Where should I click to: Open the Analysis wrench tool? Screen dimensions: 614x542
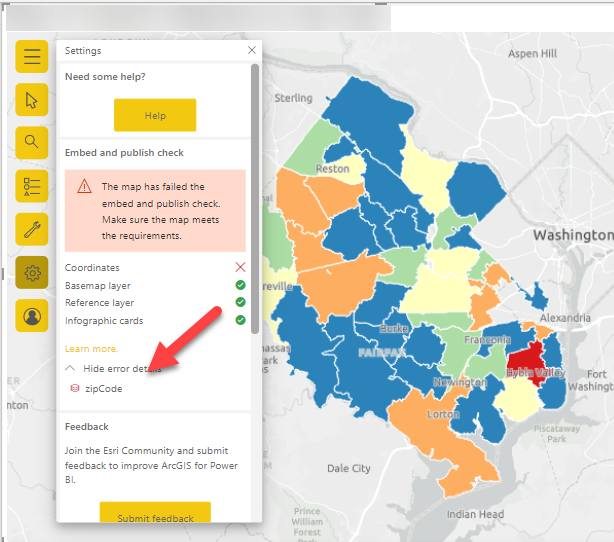[32, 229]
